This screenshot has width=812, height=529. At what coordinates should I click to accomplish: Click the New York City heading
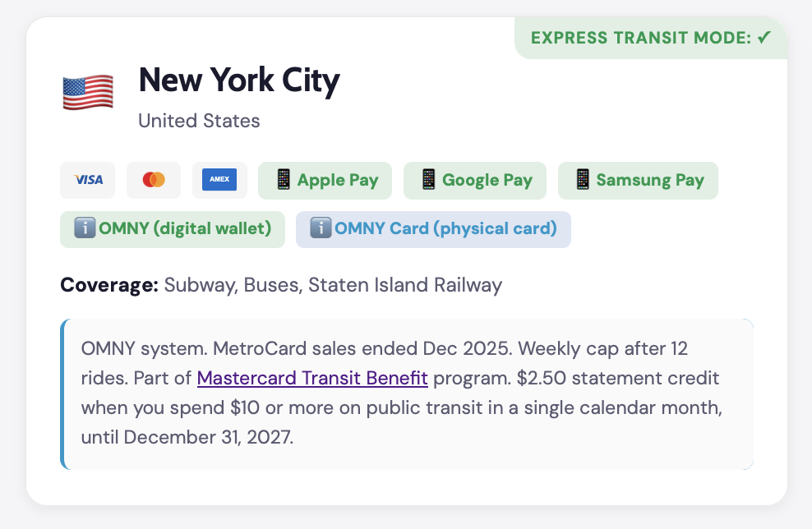pyautogui.click(x=239, y=80)
